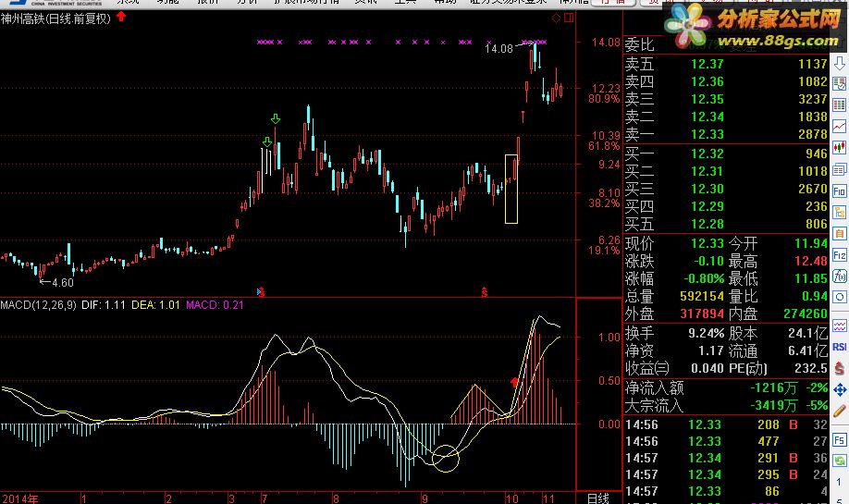Open the checklist report icon in the sidebar
The height and width of the screenshot is (504, 849).
839,84
